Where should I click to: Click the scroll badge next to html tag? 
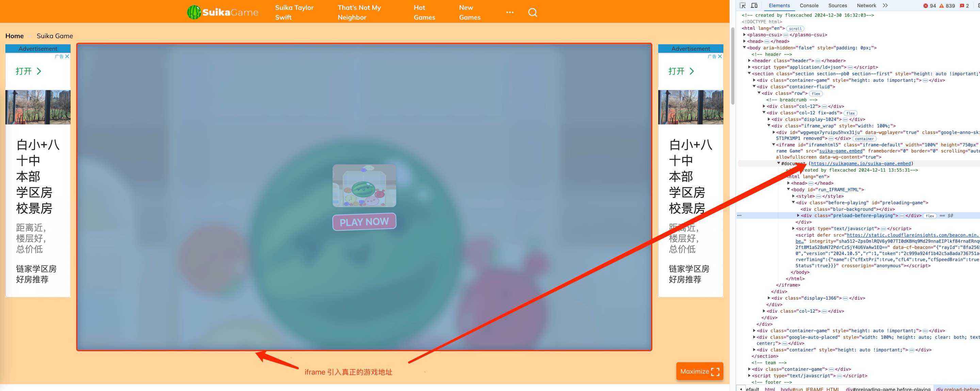pyautogui.click(x=795, y=29)
